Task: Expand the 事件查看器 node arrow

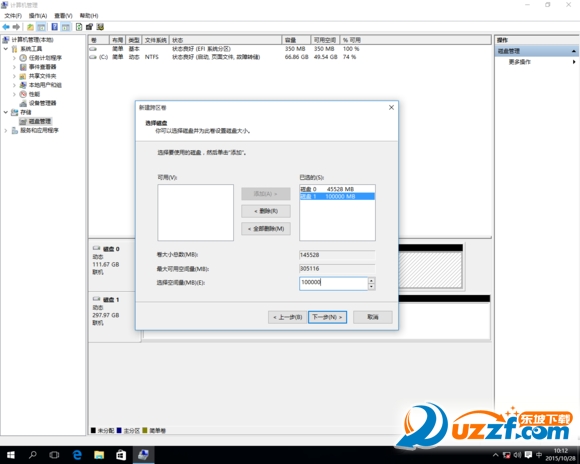Action: point(14,67)
